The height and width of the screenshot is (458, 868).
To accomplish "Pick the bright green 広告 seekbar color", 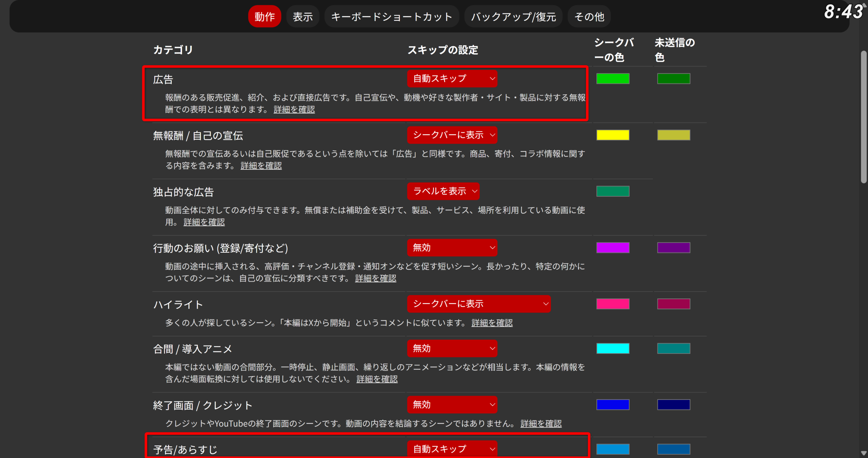I will point(613,79).
